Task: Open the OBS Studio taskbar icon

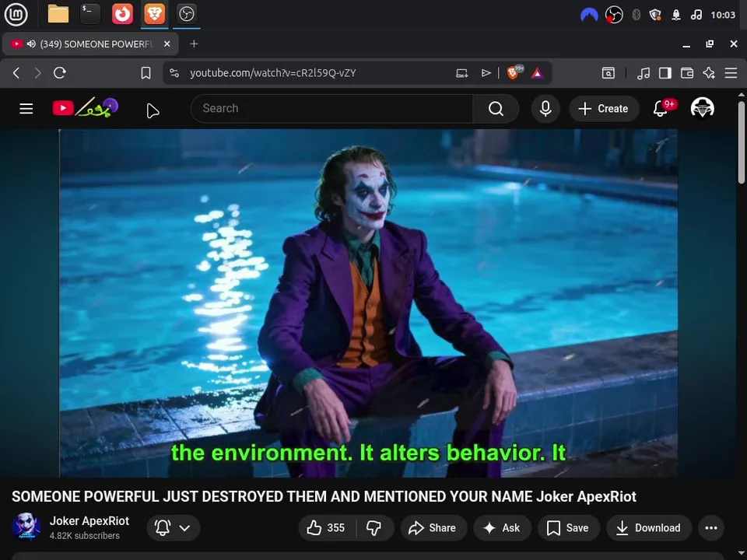Action: coord(186,14)
